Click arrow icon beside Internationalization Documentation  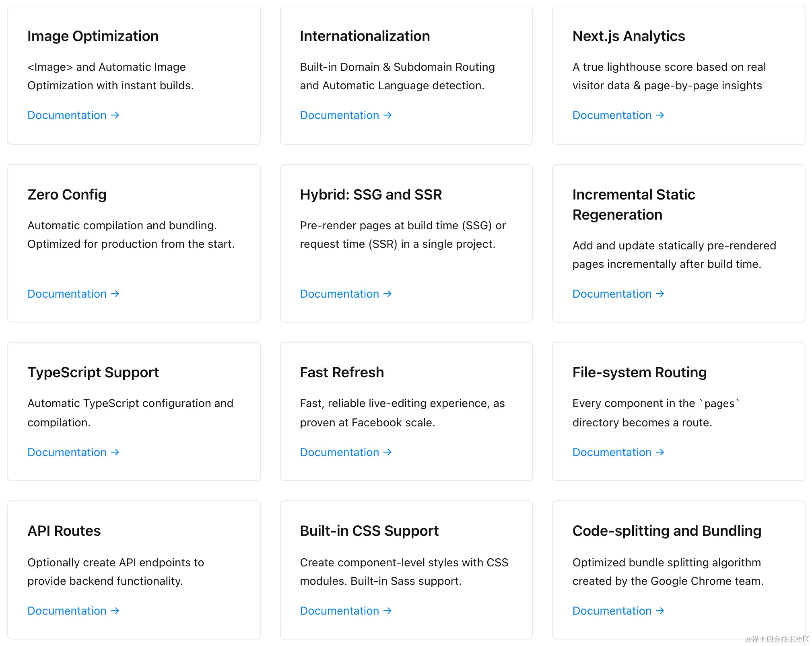pos(387,115)
